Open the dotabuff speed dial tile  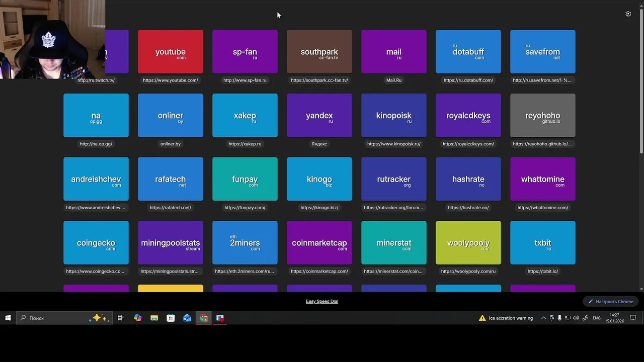468,51
